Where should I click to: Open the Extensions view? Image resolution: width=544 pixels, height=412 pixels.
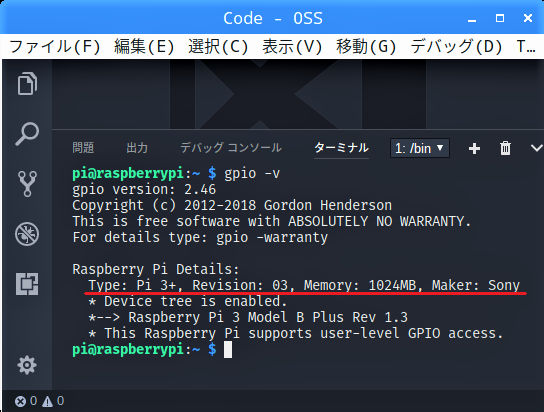tap(27, 284)
